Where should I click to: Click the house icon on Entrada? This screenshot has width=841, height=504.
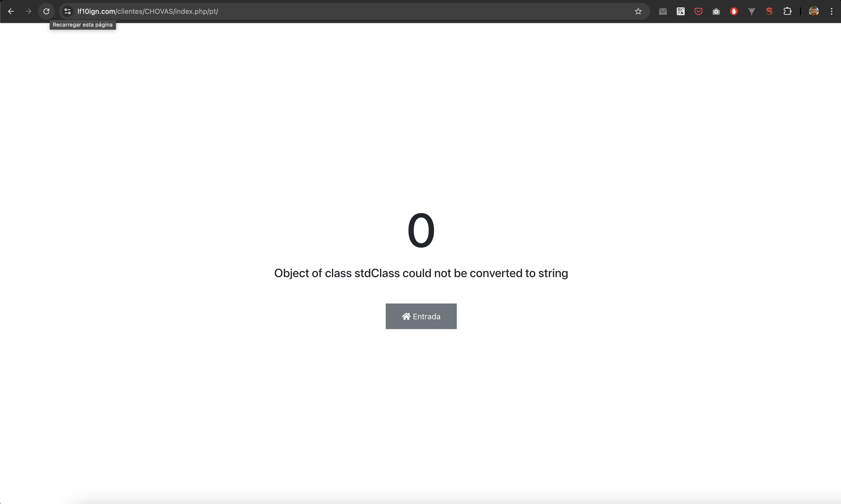point(406,317)
